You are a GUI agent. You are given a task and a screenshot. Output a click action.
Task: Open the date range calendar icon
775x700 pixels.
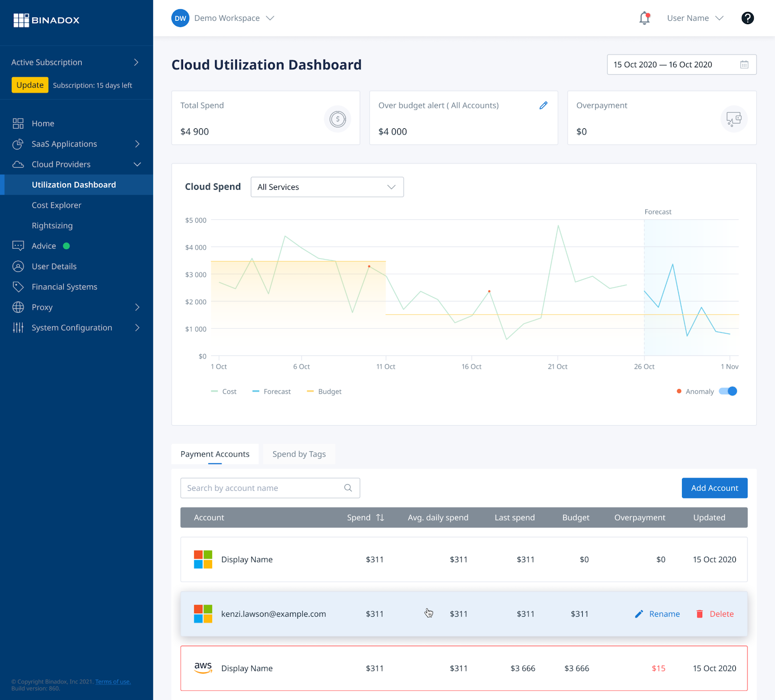pyautogui.click(x=744, y=64)
